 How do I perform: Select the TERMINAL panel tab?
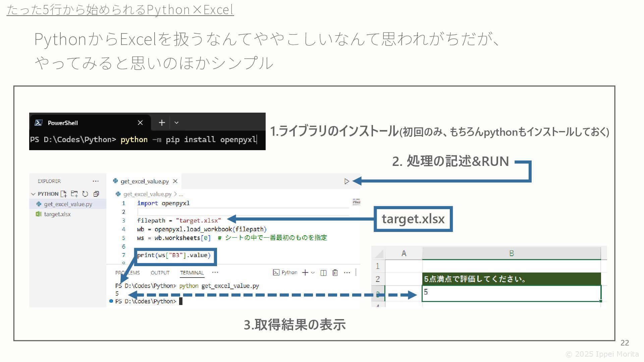192,273
